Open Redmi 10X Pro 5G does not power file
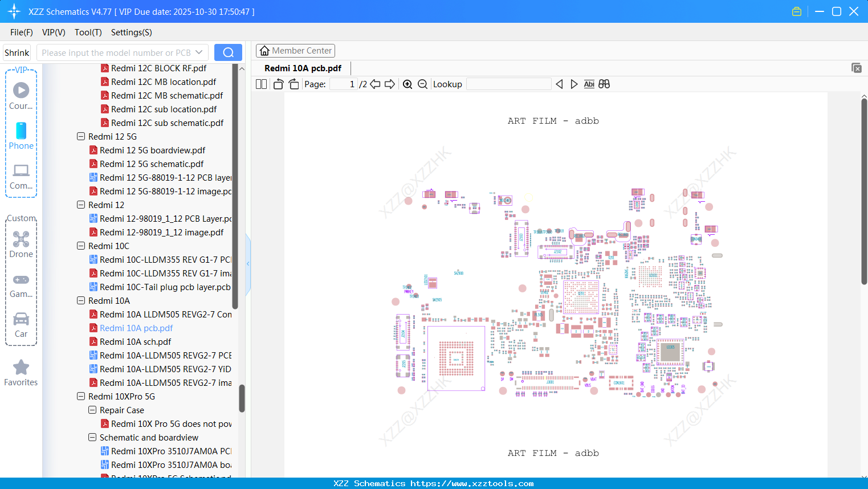The width and height of the screenshot is (868, 489). click(x=172, y=424)
